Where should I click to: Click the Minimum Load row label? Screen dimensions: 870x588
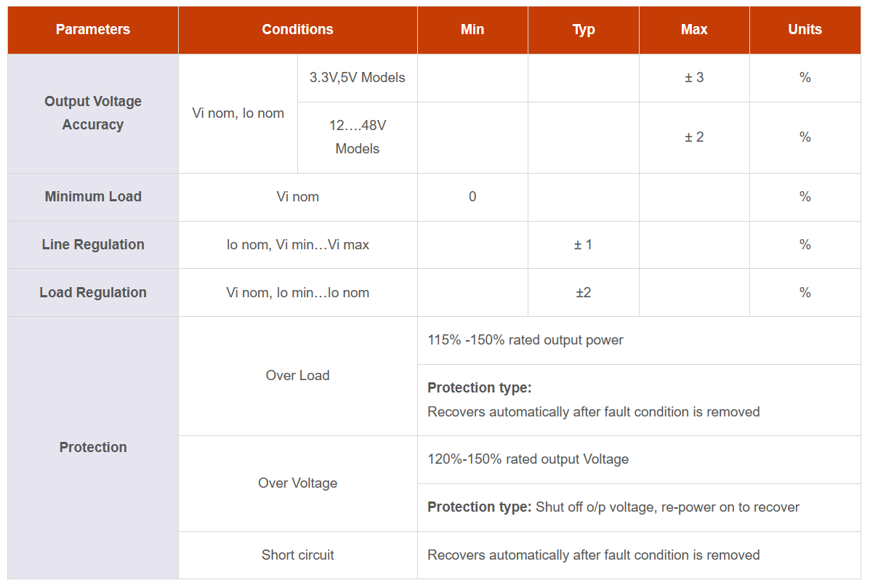coord(92,197)
